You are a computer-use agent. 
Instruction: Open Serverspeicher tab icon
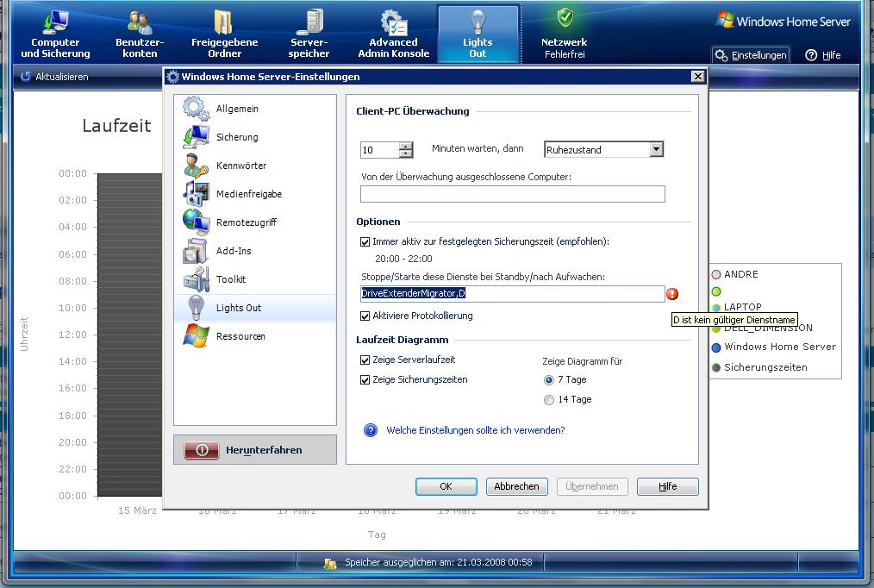coord(310,23)
